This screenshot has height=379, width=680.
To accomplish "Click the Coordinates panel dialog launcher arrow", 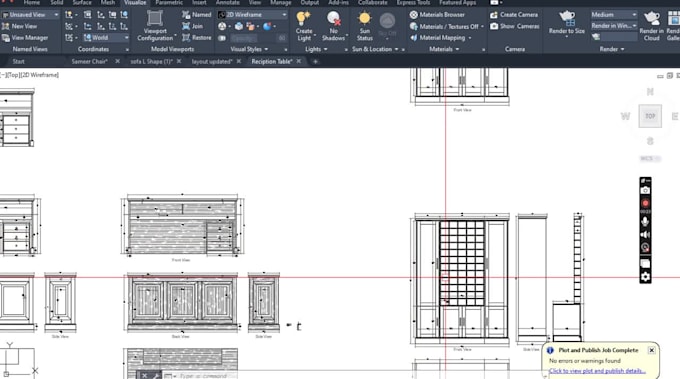I will click(x=127, y=50).
